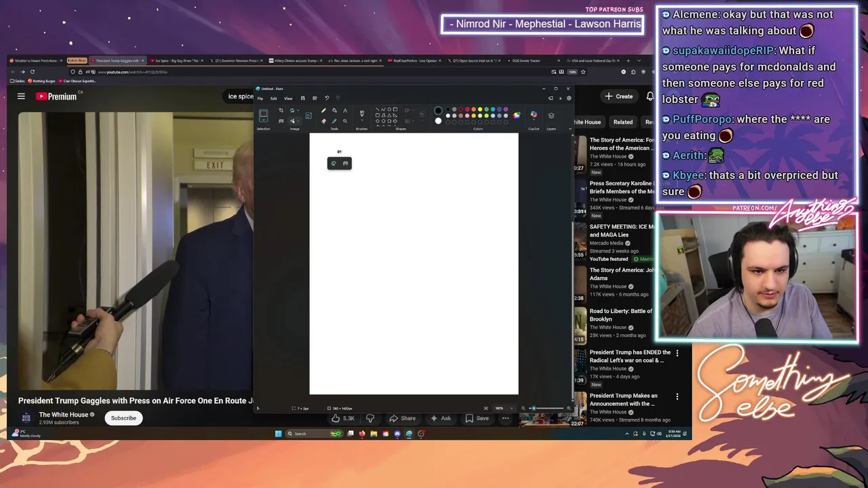The height and width of the screenshot is (488, 868).
Task: Select the Color 2 white swatch
Action: pos(438,121)
